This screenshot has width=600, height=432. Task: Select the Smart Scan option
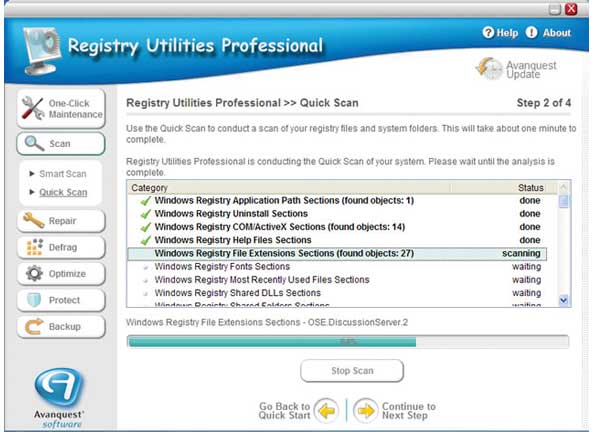[x=63, y=174]
